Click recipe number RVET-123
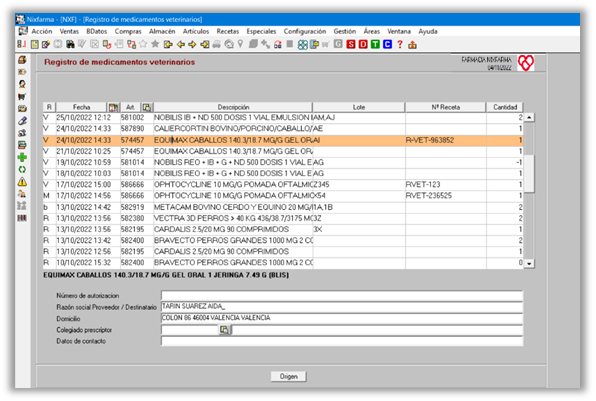Screen dimensions: 596x401 [x=423, y=185]
